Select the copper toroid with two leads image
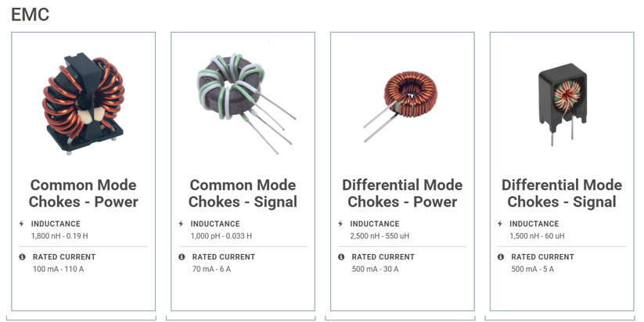This screenshot has height=322, width=644. coord(401,106)
